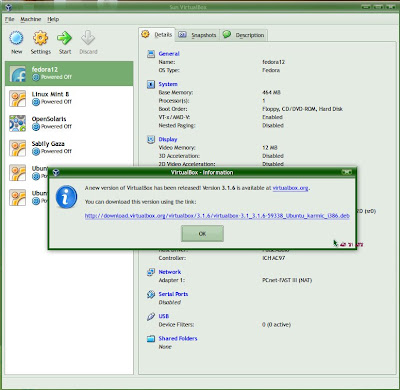Open the Display settings link
This screenshot has height=390, width=400.
[168, 139]
